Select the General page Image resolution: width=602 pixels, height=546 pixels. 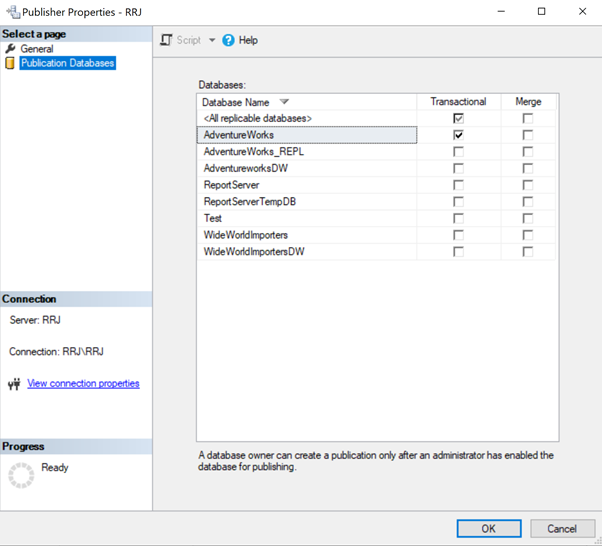pyautogui.click(x=37, y=49)
